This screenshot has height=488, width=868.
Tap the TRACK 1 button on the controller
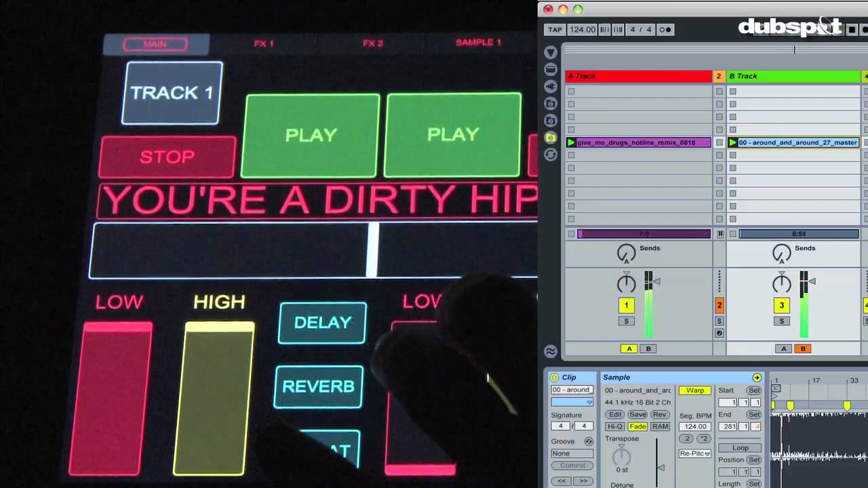tap(172, 93)
